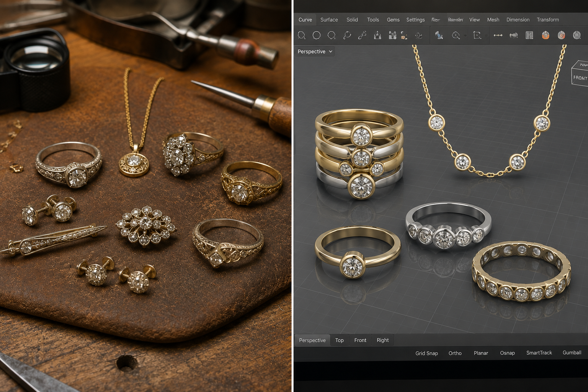
Task: Open the Perspective viewport dropdown
Action: point(315,51)
